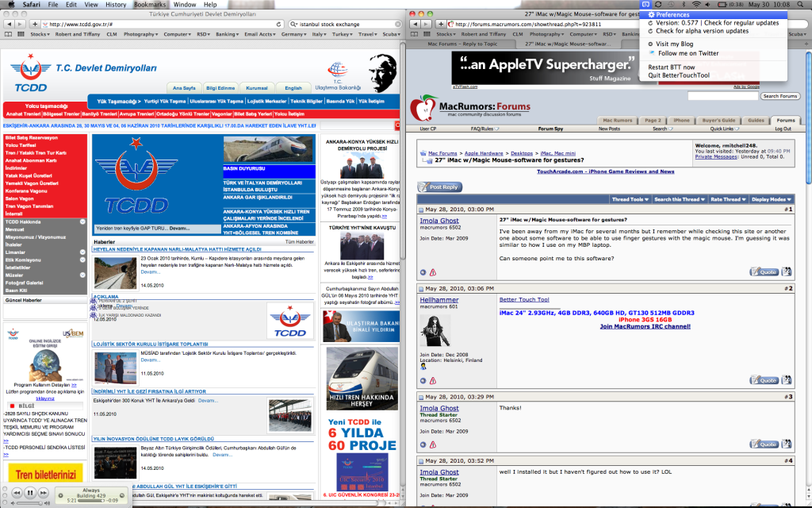This screenshot has width=812, height=508.
Task: Reload the TCDD page via refresh icon
Action: (x=278, y=24)
